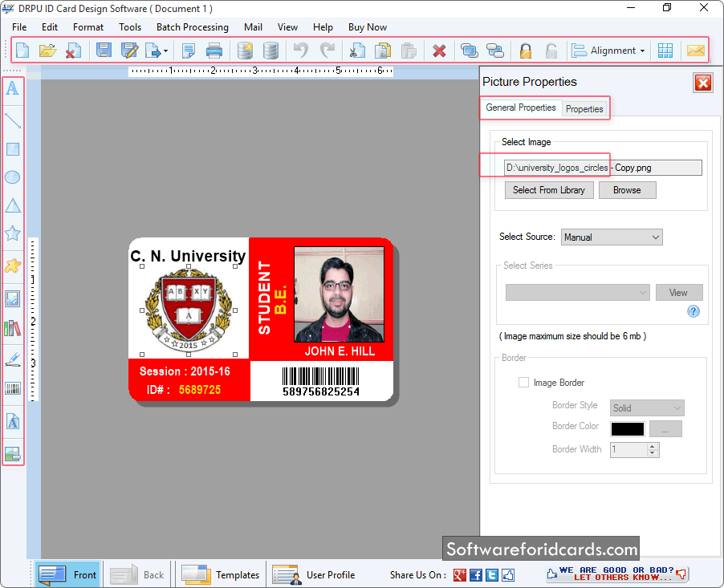Click the Lock padlock icon
The height and width of the screenshot is (588, 724).
pyautogui.click(x=526, y=50)
